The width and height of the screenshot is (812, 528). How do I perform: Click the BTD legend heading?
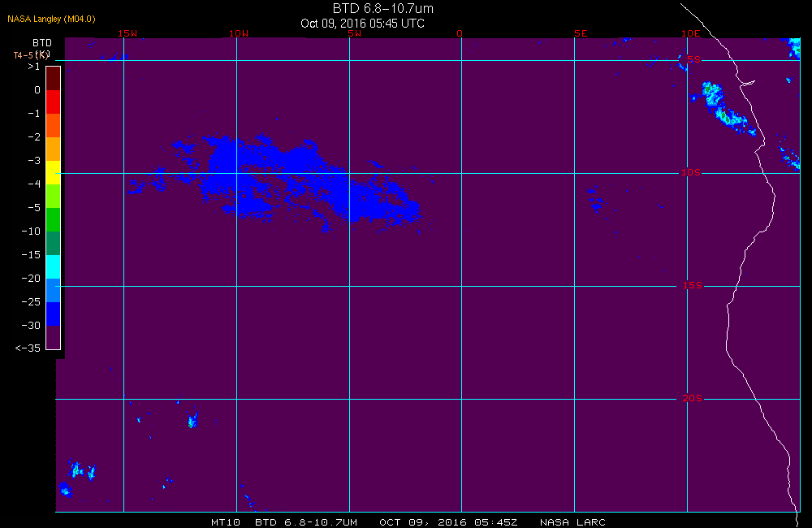tap(42, 42)
